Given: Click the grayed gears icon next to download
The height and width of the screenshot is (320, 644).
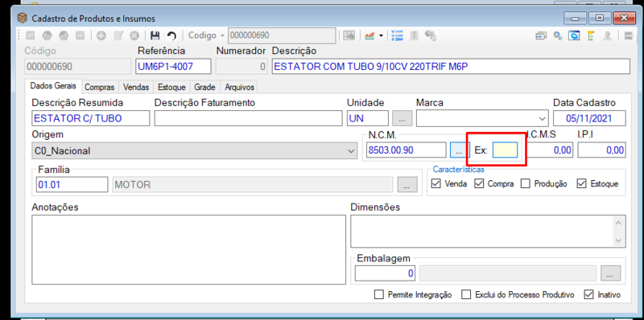Looking at the screenshot, I should [430, 35].
